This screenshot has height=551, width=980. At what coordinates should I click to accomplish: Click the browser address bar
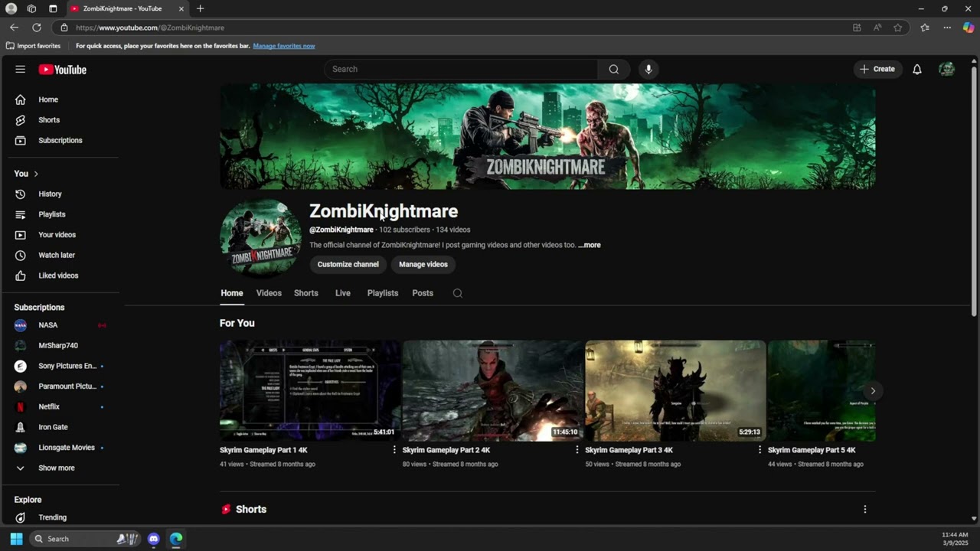click(452, 28)
